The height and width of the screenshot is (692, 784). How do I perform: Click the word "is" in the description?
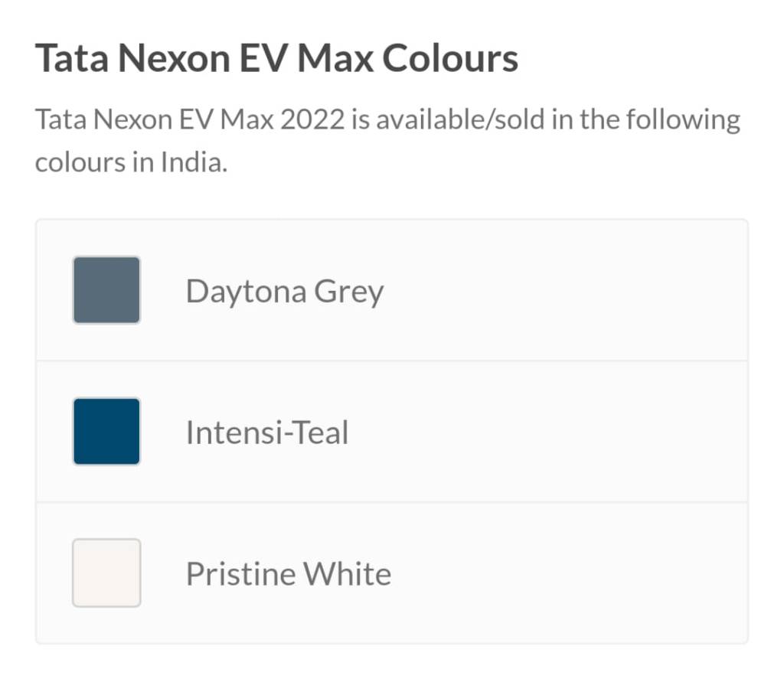(360, 120)
